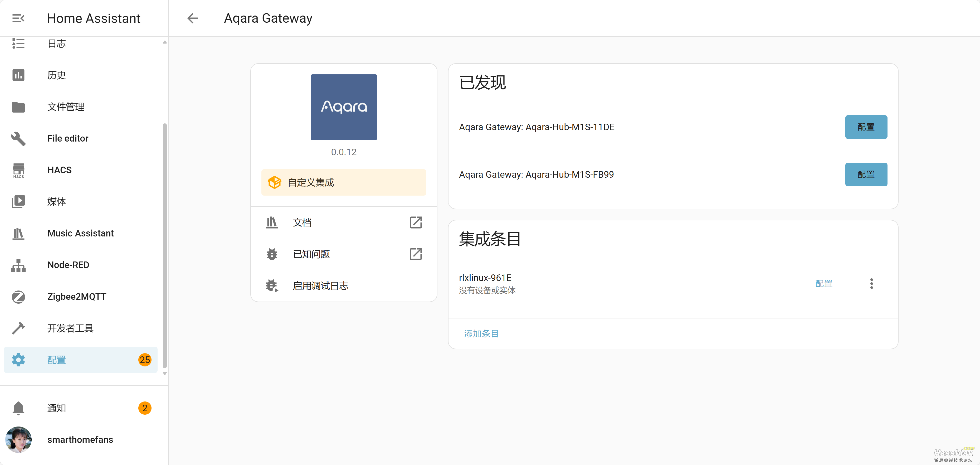
Task: Open the Zigbee2MQTT icon
Action: (18, 297)
